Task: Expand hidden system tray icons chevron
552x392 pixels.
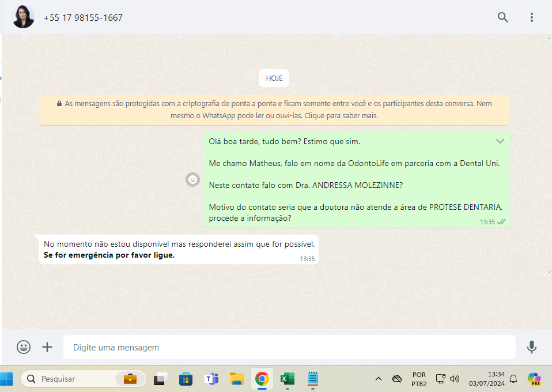Action: [378, 379]
